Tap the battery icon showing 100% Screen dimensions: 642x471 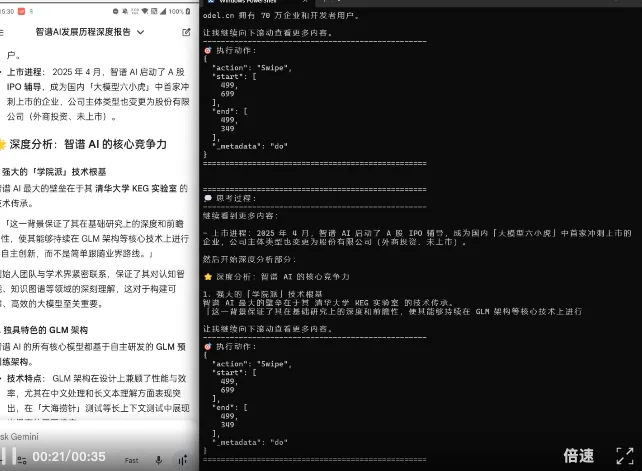click(188, 11)
